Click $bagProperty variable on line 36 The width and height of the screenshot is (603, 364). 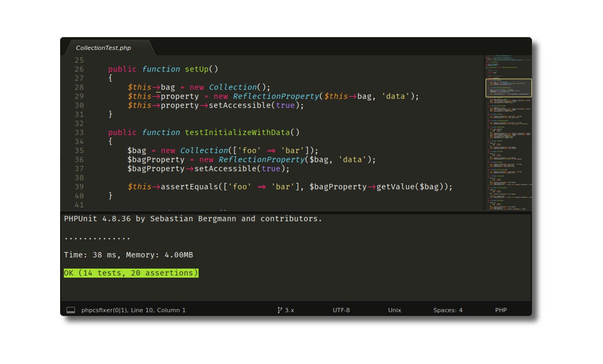156,160
